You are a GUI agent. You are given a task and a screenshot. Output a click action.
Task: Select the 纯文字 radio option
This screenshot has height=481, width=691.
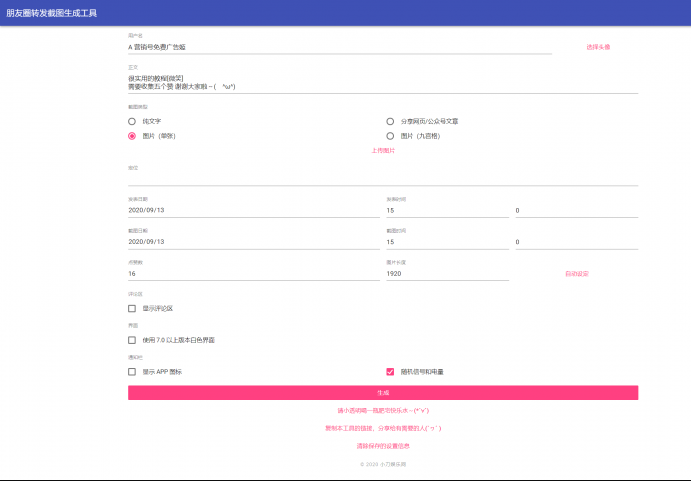132,121
